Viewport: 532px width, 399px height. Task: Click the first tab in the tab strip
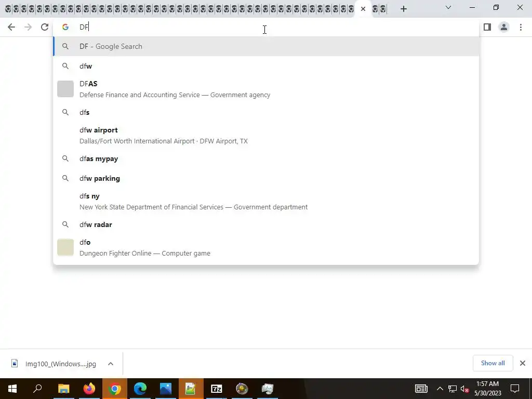click(8, 9)
